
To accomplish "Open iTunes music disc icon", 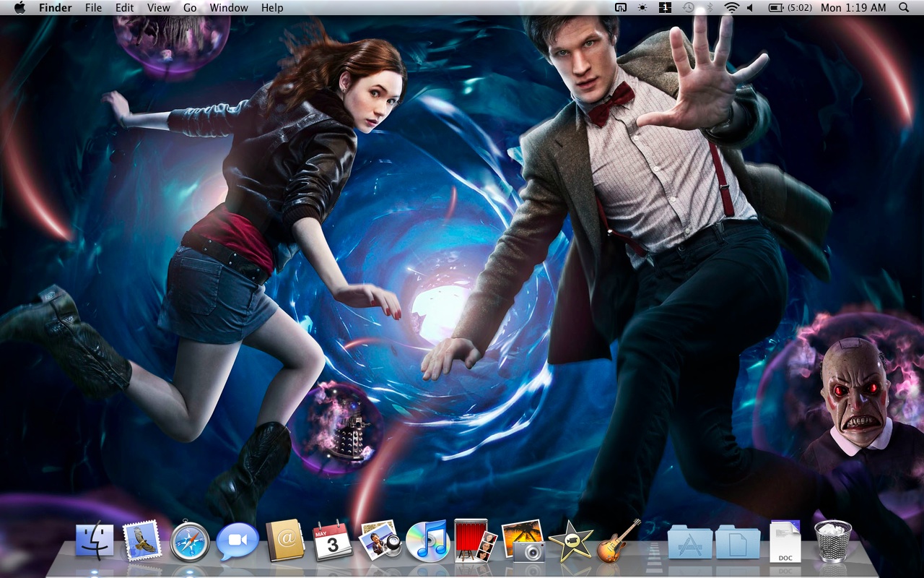I will pos(427,540).
